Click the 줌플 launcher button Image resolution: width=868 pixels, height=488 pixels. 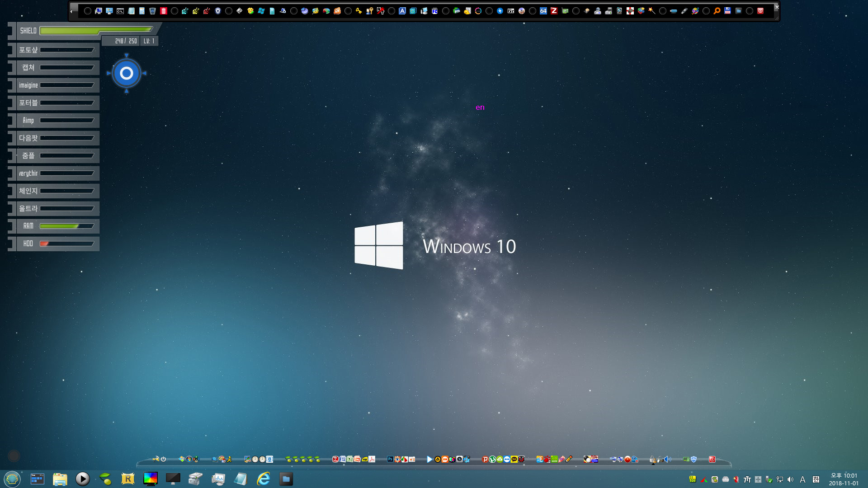pyautogui.click(x=57, y=155)
